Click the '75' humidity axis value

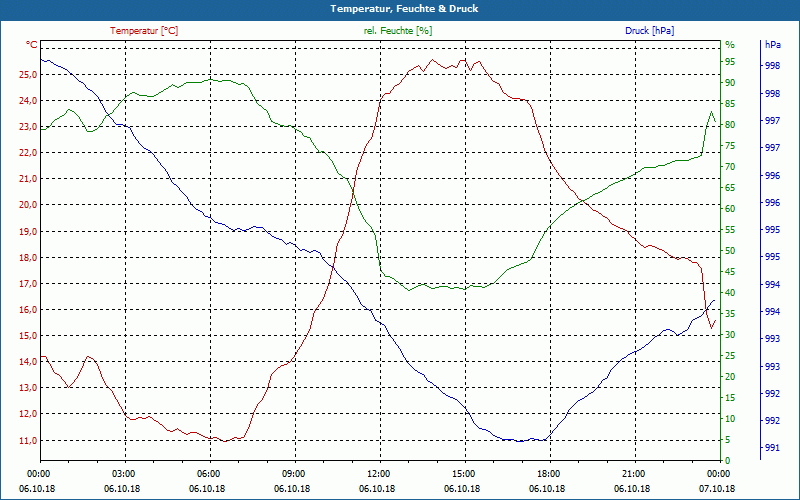tap(730, 145)
